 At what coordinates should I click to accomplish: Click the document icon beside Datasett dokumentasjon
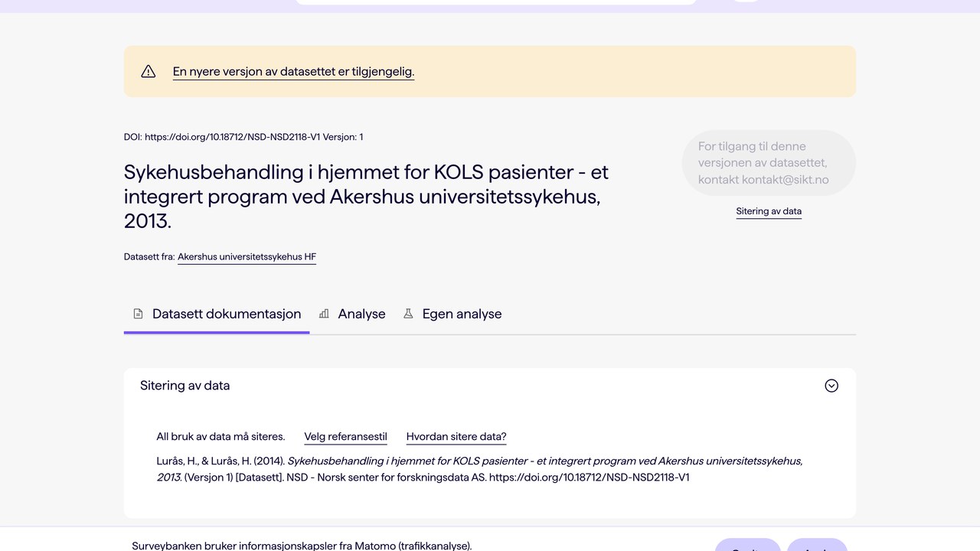(138, 314)
